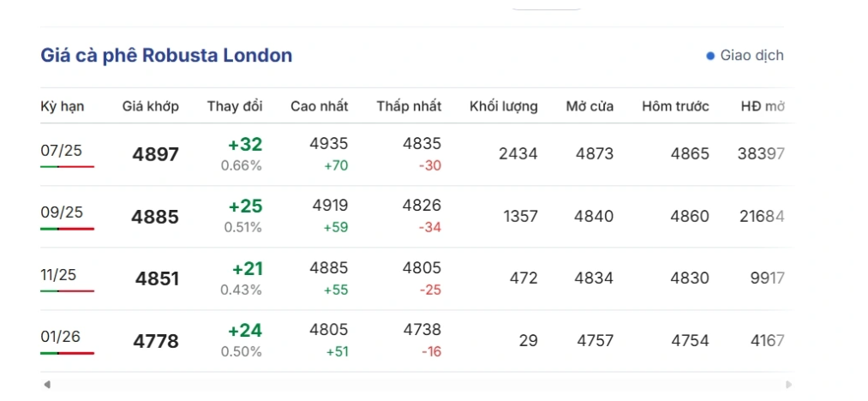
Task: Click the Giao dịch status label
Action: (x=751, y=56)
